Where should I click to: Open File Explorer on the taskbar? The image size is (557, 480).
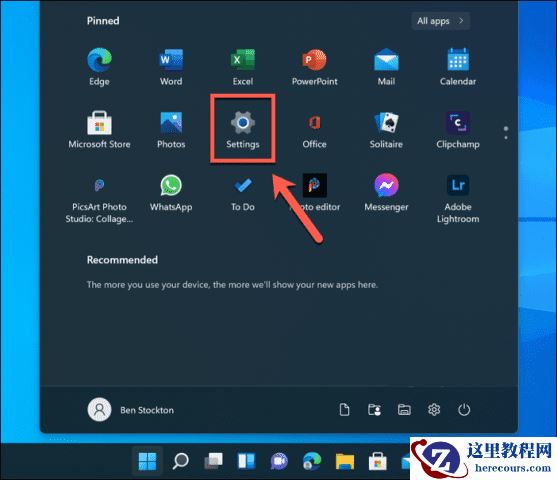[x=345, y=461]
